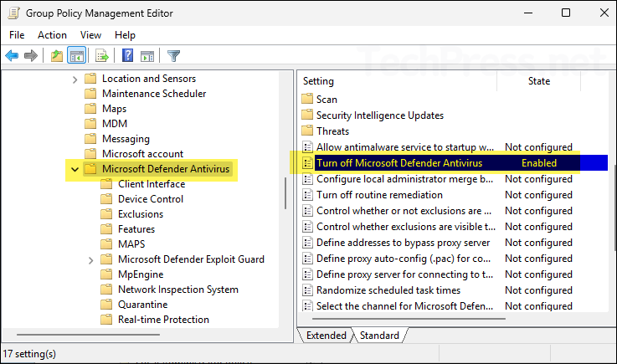Screen dimensions: 617x364
Task: Expand the Location and Sensors node
Action: (x=75, y=79)
